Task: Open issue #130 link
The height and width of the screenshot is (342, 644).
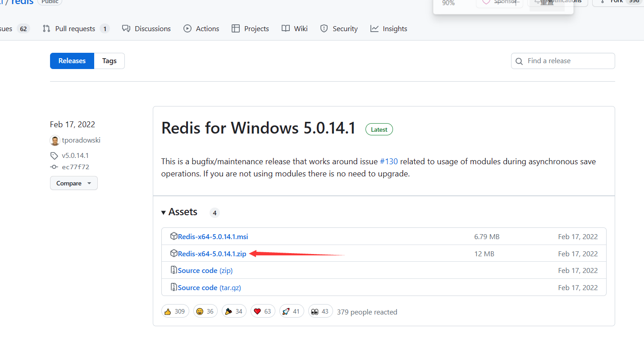Action: click(x=389, y=162)
